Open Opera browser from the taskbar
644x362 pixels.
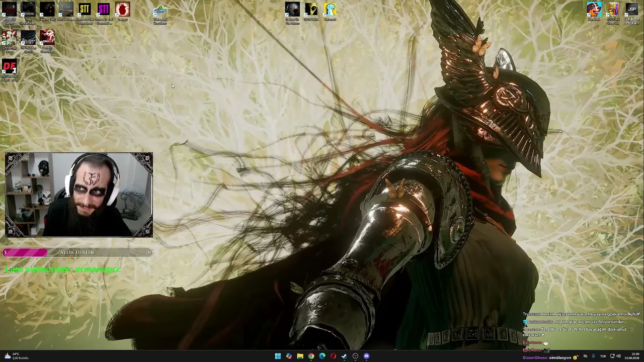coord(333,356)
